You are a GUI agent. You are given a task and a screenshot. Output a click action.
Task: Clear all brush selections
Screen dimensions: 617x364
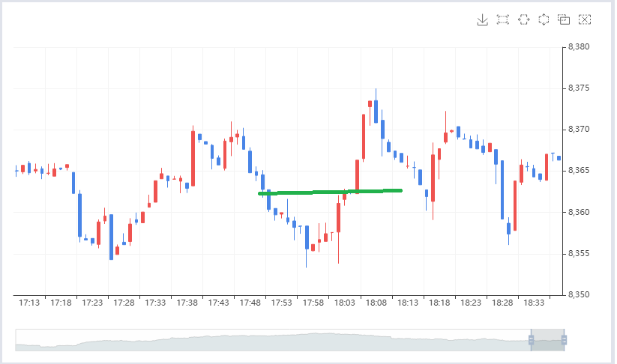(x=584, y=19)
